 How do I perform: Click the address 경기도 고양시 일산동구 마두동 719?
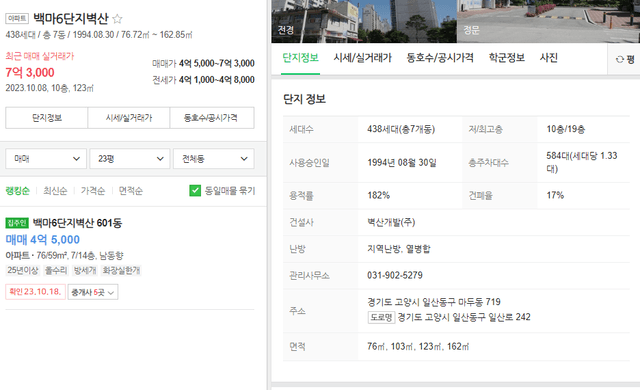[x=434, y=302]
